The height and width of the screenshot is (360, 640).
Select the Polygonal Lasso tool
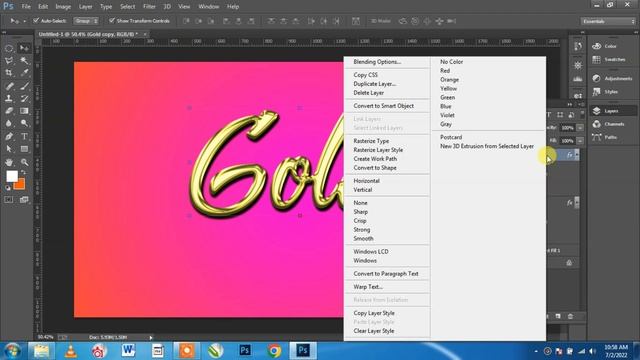[9, 61]
